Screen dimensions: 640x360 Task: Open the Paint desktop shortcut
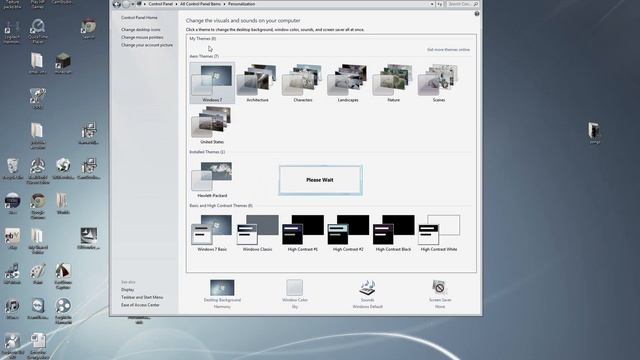tap(38, 274)
